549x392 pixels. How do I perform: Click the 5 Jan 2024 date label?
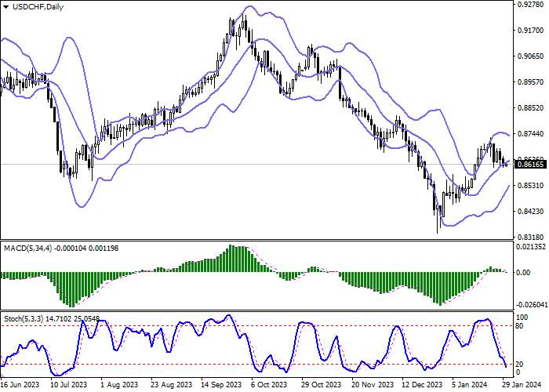[x=469, y=385]
